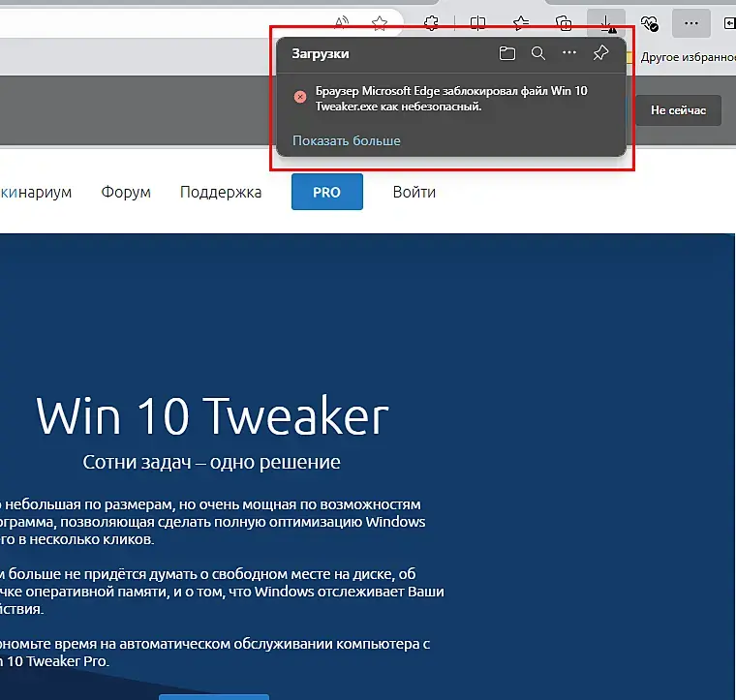Click the Не сейчас button

[678, 110]
